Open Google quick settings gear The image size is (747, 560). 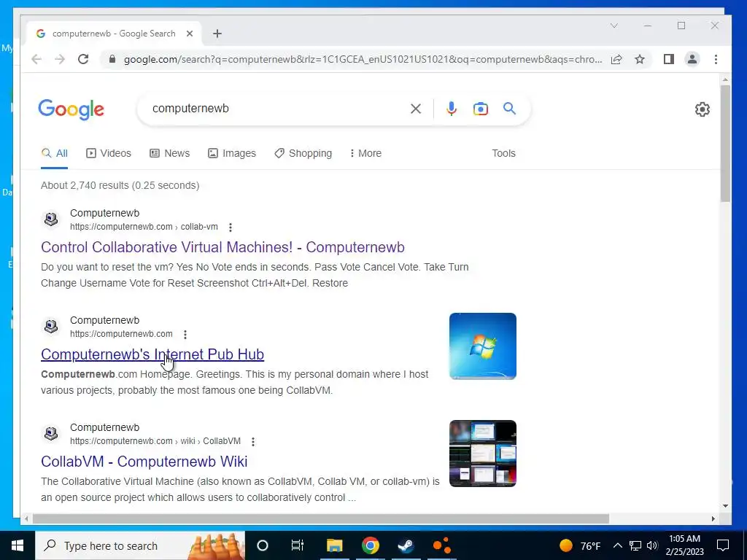click(703, 109)
